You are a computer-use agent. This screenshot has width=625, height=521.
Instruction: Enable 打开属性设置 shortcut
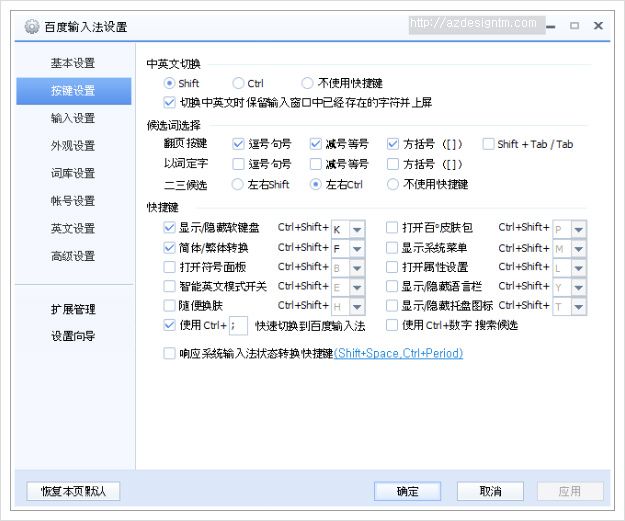pos(392,267)
